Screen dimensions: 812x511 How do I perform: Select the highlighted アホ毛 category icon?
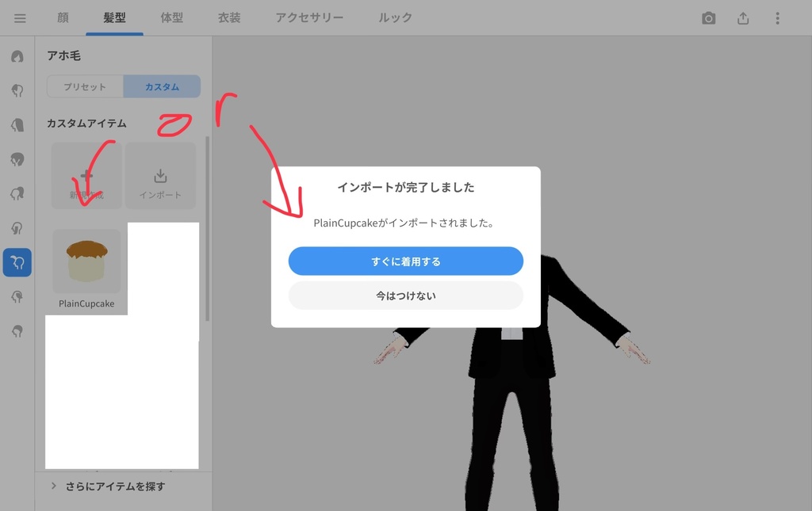coord(17,262)
